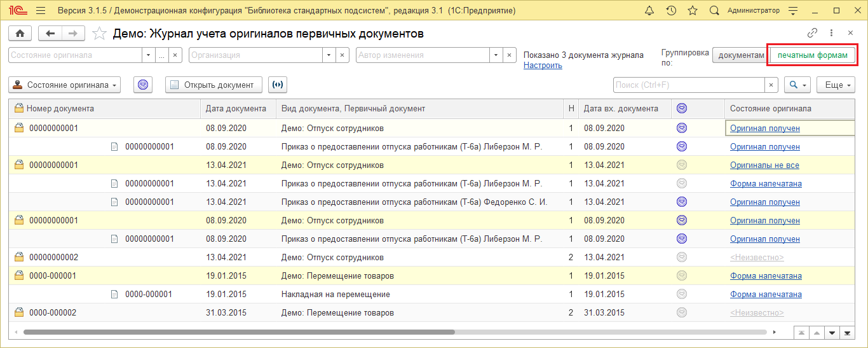Image resolution: width=868 pixels, height=348 pixels.
Task: Open selection dialog for Состояние оригинала filter
Action: click(x=162, y=55)
